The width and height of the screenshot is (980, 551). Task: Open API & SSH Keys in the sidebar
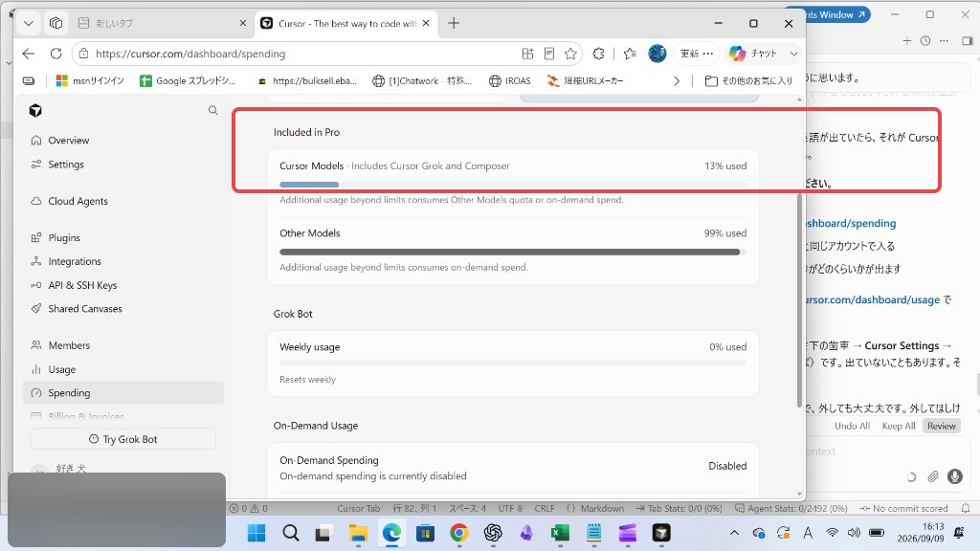coord(123,285)
